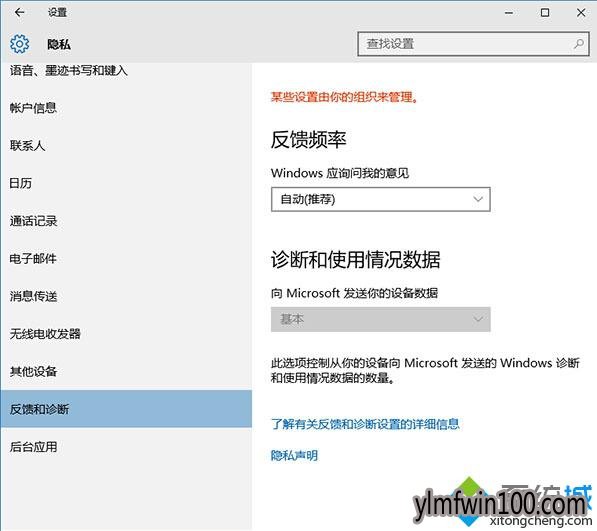
Task: Select 电子邮件 in the sidebar
Action: 34,258
